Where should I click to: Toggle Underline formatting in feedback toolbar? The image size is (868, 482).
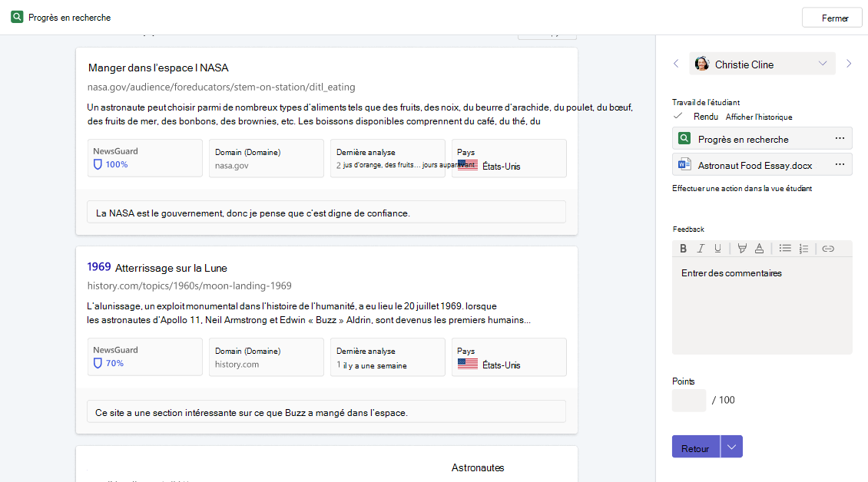717,249
